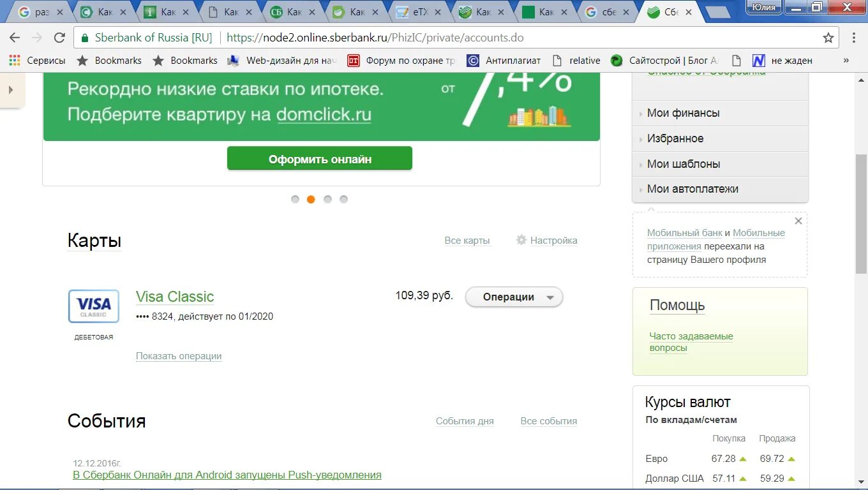Click the secure padlock icon in the address bar
This screenshot has width=868, height=490.
pos(85,38)
